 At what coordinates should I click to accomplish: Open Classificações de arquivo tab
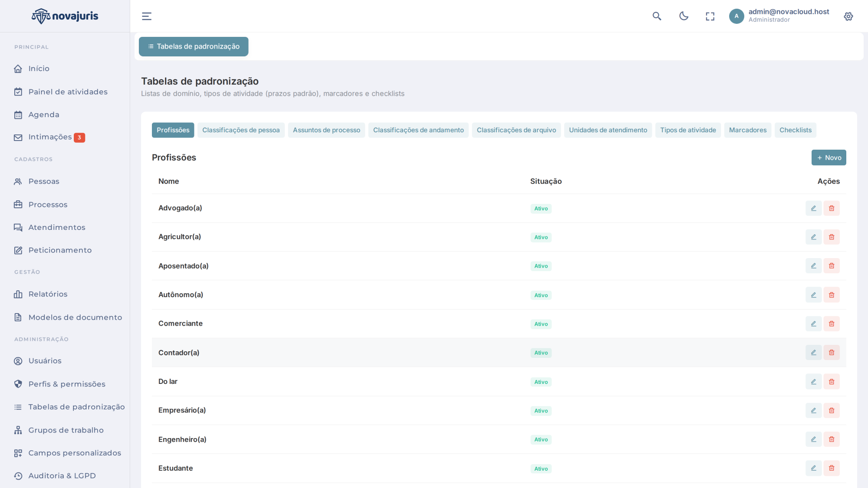pos(516,130)
